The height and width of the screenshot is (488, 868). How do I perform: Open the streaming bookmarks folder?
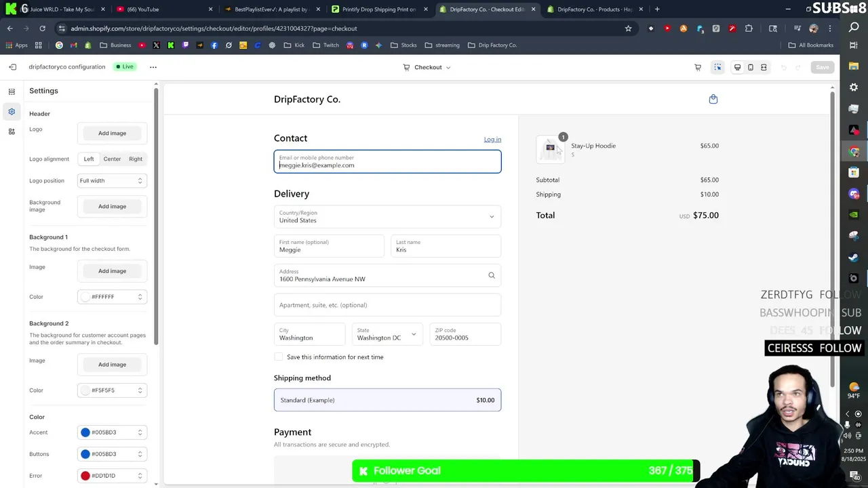tap(442, 45)
